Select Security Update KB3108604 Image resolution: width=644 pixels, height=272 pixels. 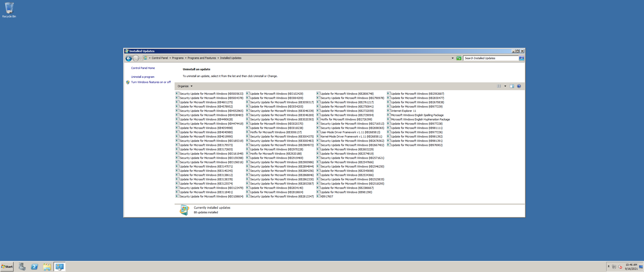[210, 196]
